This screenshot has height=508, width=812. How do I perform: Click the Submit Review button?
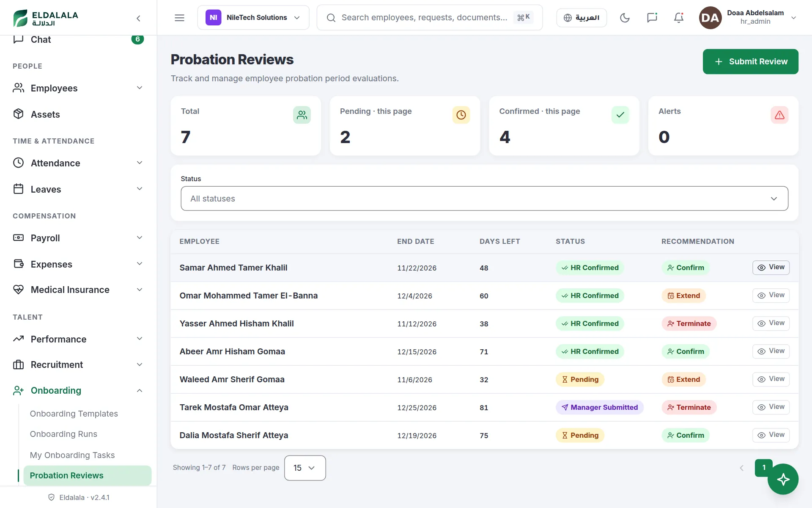tap(750, 61)
